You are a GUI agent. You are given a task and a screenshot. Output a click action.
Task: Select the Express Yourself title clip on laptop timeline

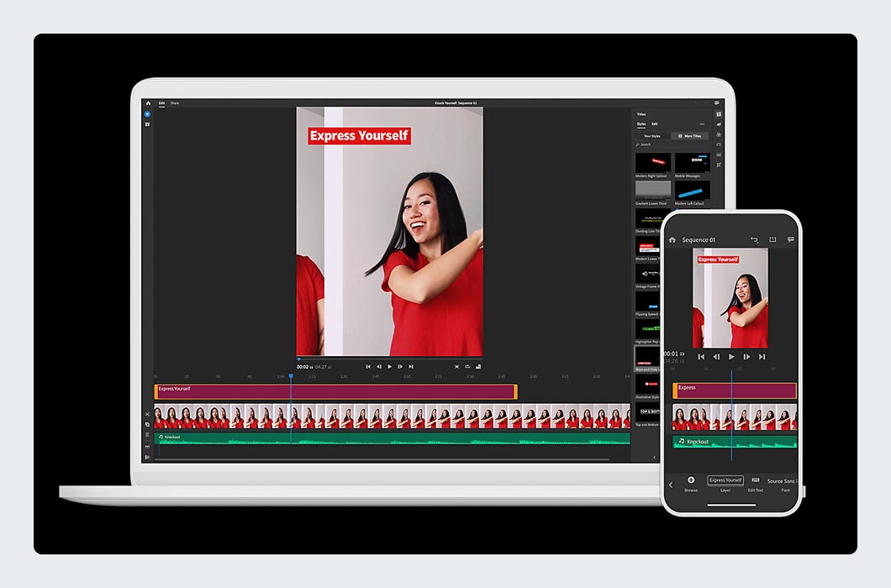pyautogui.click(x=336, y=392)
